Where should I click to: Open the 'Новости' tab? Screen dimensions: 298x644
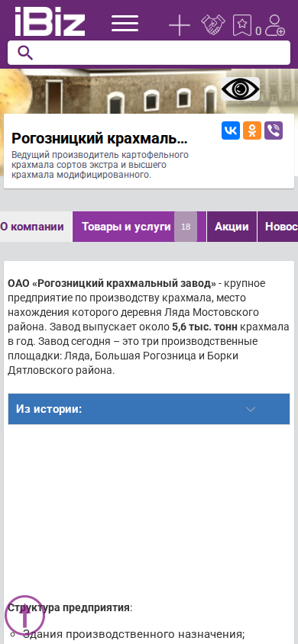point(278,227)
